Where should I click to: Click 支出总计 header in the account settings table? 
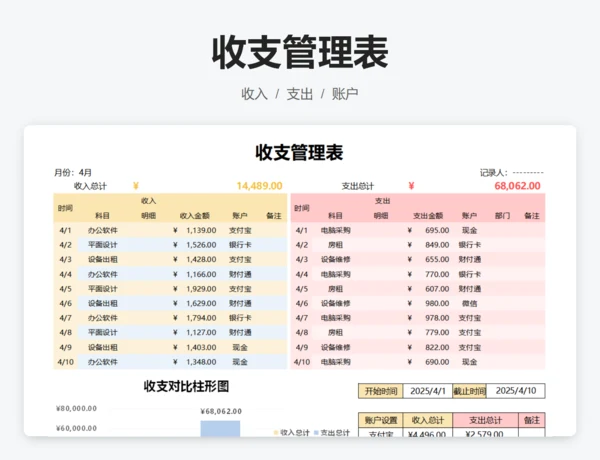[x=485, y=420]
